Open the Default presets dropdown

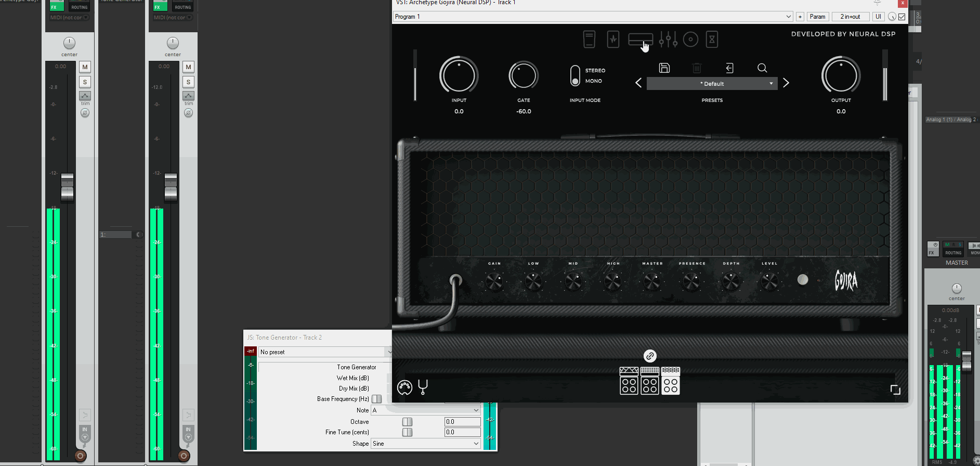pyautogui.click(x=712, y=84)
